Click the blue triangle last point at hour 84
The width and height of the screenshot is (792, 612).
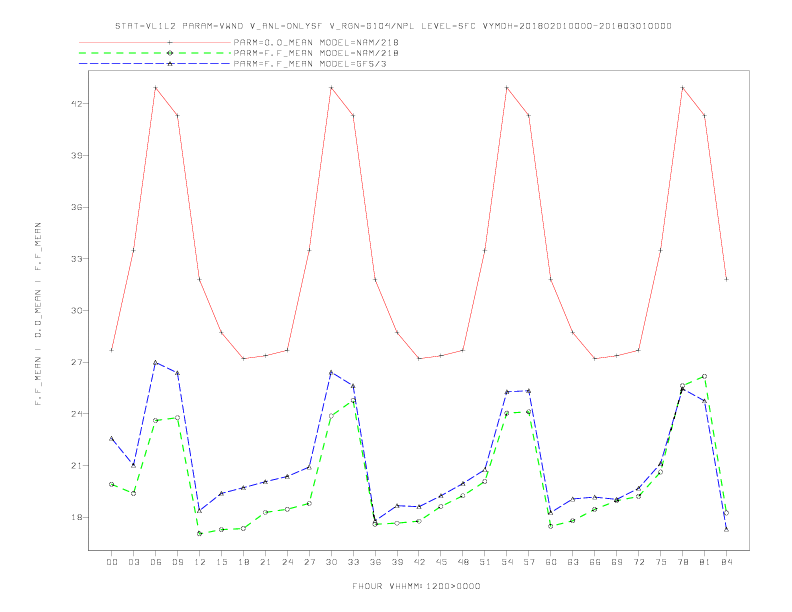click(x=726, y=529)
